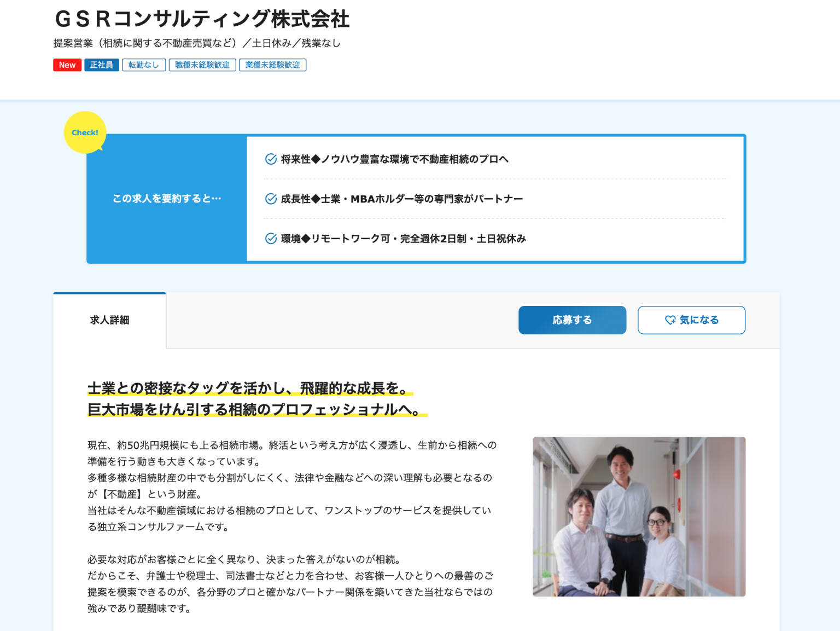Viewport: 840px width, 631px height.
Task: Click the headline 士業との密接なタッグを活かし
Action: point(250,389)
